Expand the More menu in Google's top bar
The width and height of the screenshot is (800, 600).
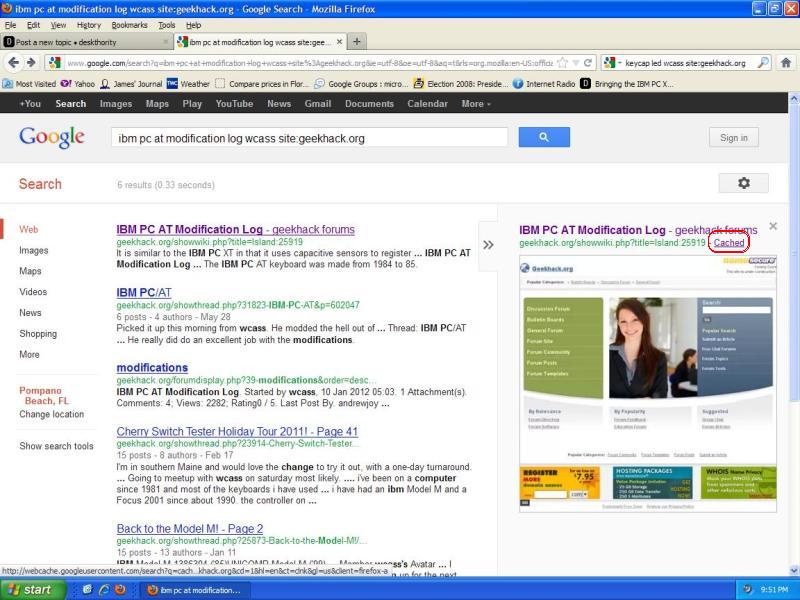(x=472, y=103)
